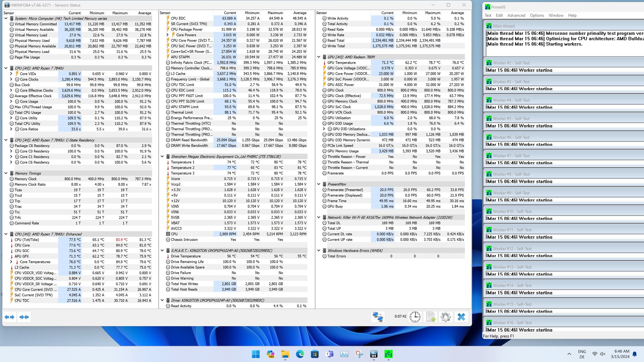This screenshot has width=644, height=362.
Task: Click the muted volume tray icon
Action: tap(602, 354)
